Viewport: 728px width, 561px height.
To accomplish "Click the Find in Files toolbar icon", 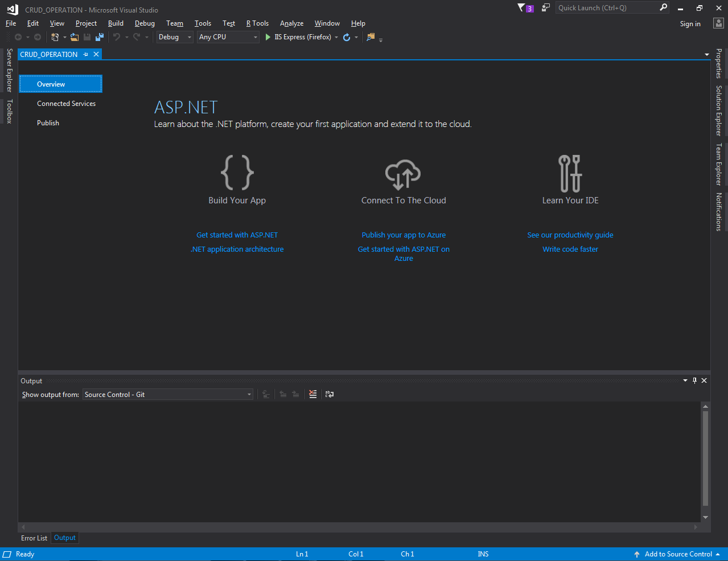I will 371,37.
